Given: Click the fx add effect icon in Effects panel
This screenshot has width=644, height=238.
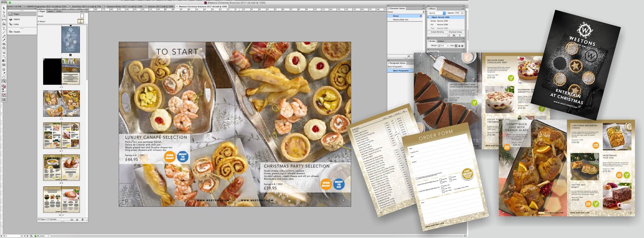Looking at the screenshot, I should click(454, 35).
